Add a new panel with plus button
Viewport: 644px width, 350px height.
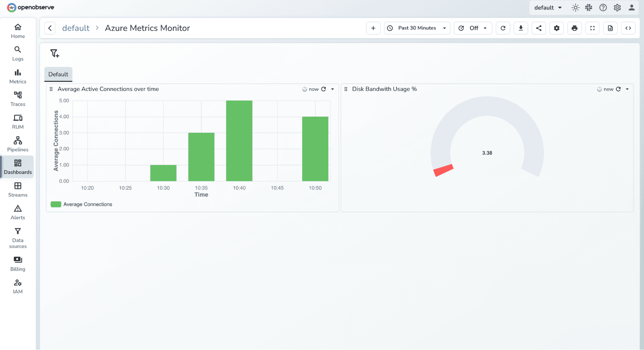click(373, 28)
